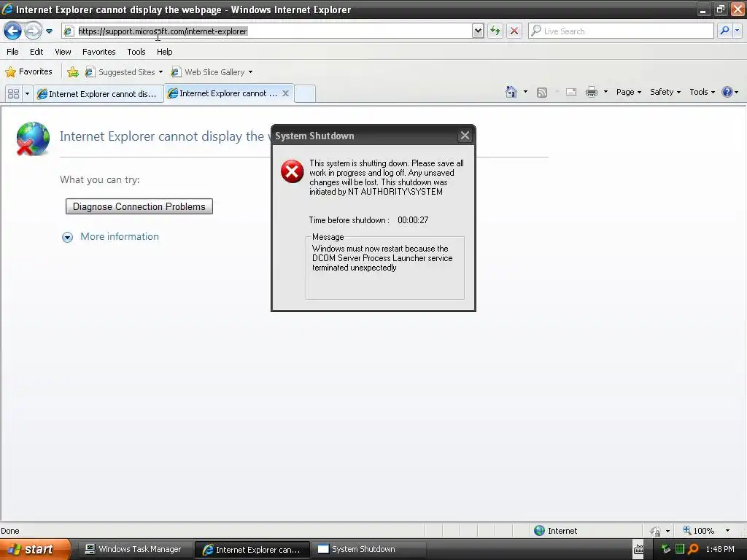Screen dimensions: 747x560
Task: Open the Page command bar menu
Action: coord(628,92)
